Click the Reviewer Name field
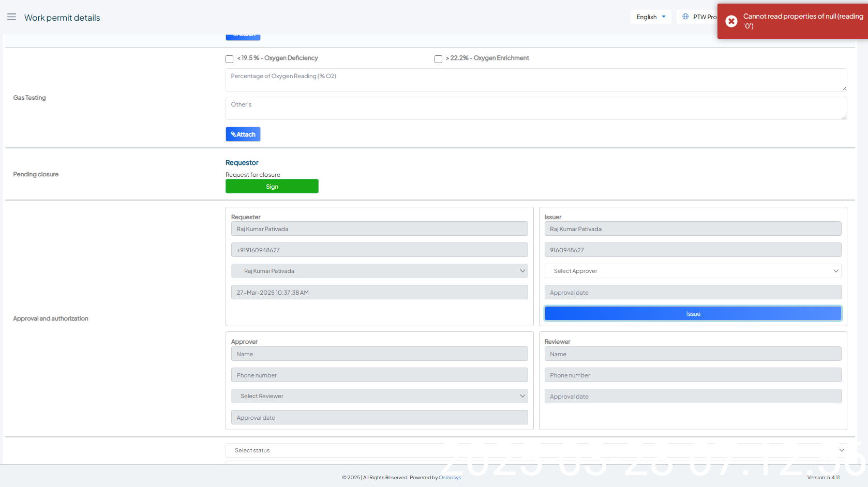Viewport: 868px width, 487px height. pyautogui.click(x=692, y=354)
